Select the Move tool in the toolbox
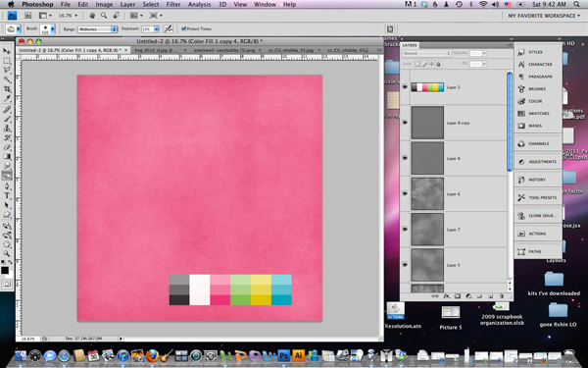The height and width of the screenshot is (368, 588). (7, 51)
